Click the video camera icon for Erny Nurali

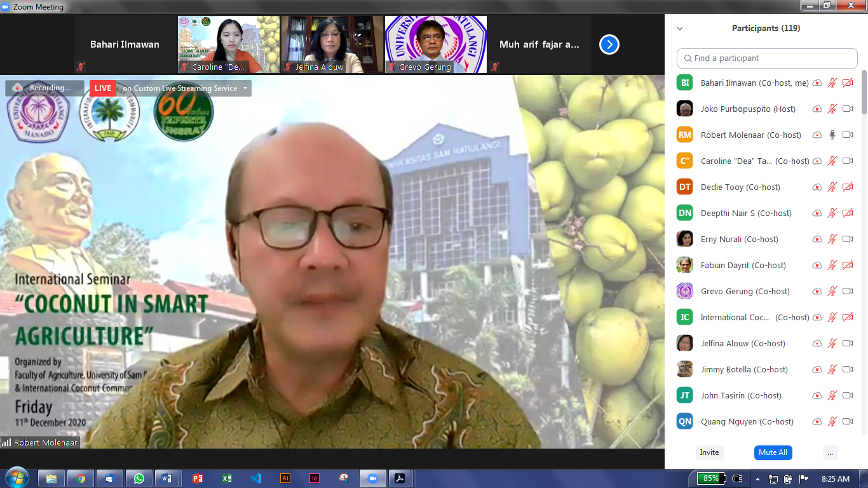(847, 239)
